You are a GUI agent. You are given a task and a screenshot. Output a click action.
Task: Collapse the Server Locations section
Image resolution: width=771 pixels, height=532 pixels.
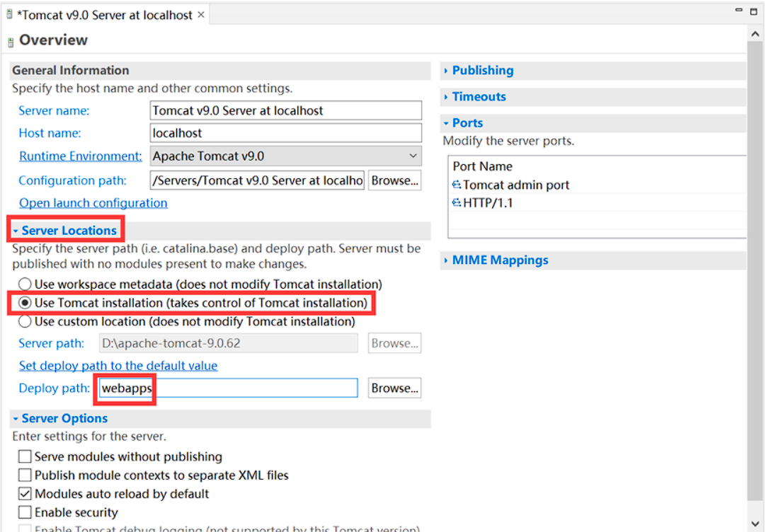(x=16, y=231)
